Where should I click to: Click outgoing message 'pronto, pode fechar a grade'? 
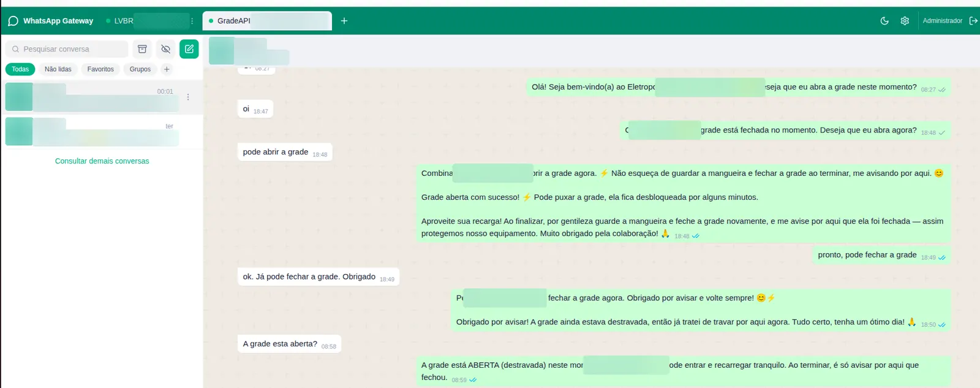(882, 255)
